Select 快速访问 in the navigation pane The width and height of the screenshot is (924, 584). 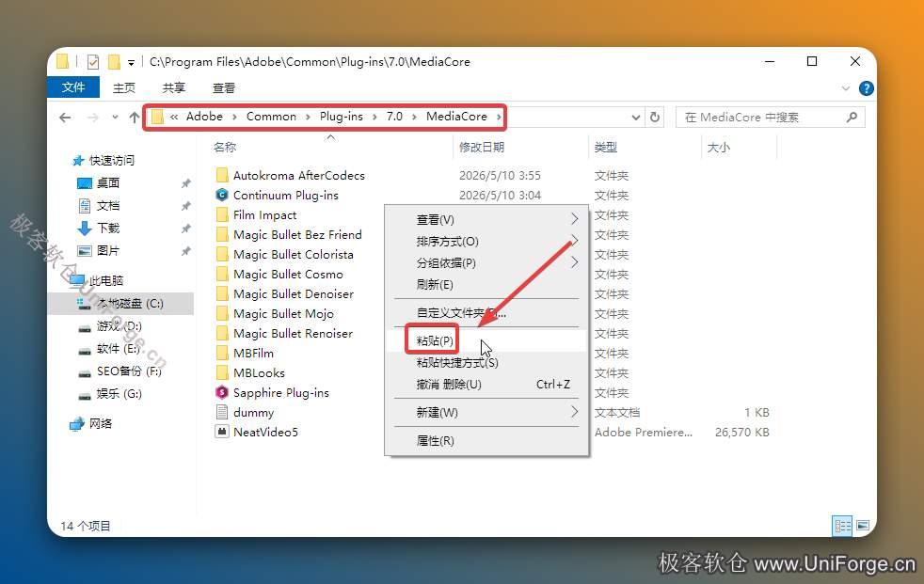click(x=111, y=160)
